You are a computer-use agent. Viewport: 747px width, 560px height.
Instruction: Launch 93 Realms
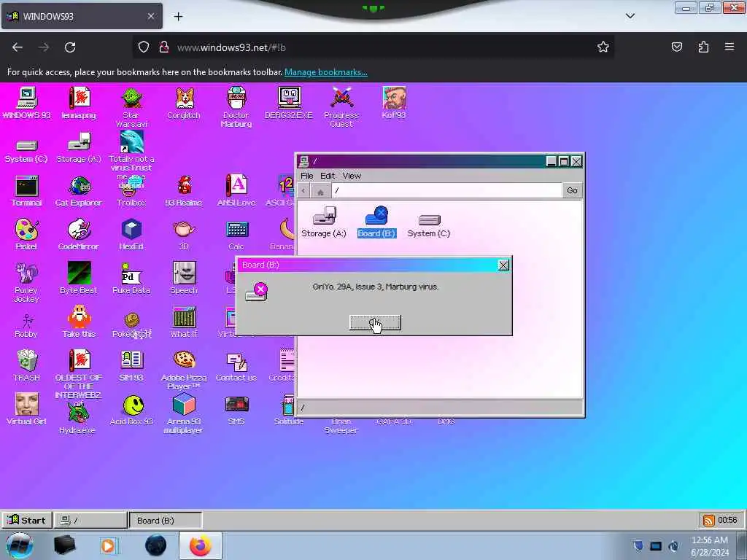184,191
